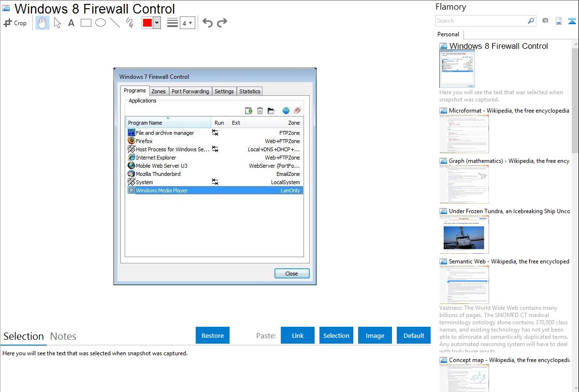The height and width of the screenshot is (392, 579).
Task: Click the search magnifier icon
Action: (531, 21)
